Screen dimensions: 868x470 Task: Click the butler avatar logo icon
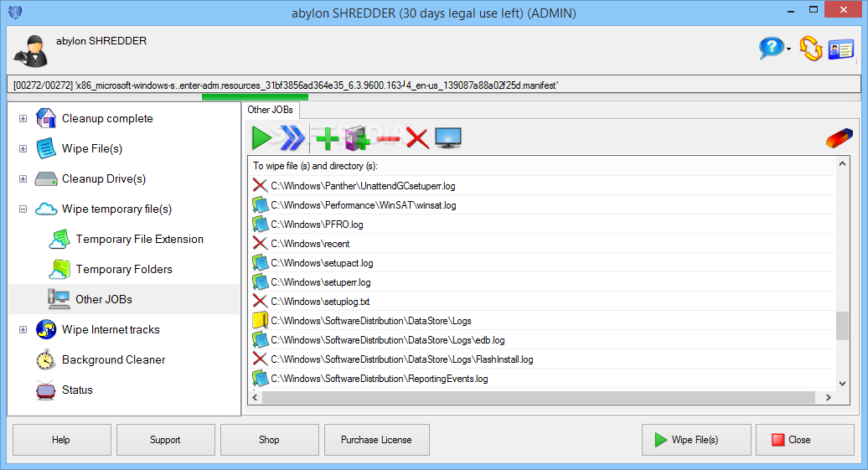pyautogui.click(x=32, y=51)
